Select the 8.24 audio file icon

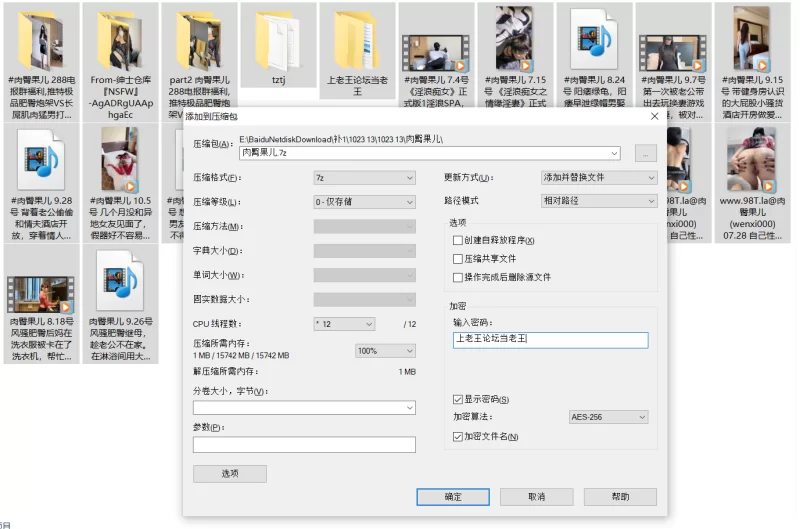tap(594, 38)
